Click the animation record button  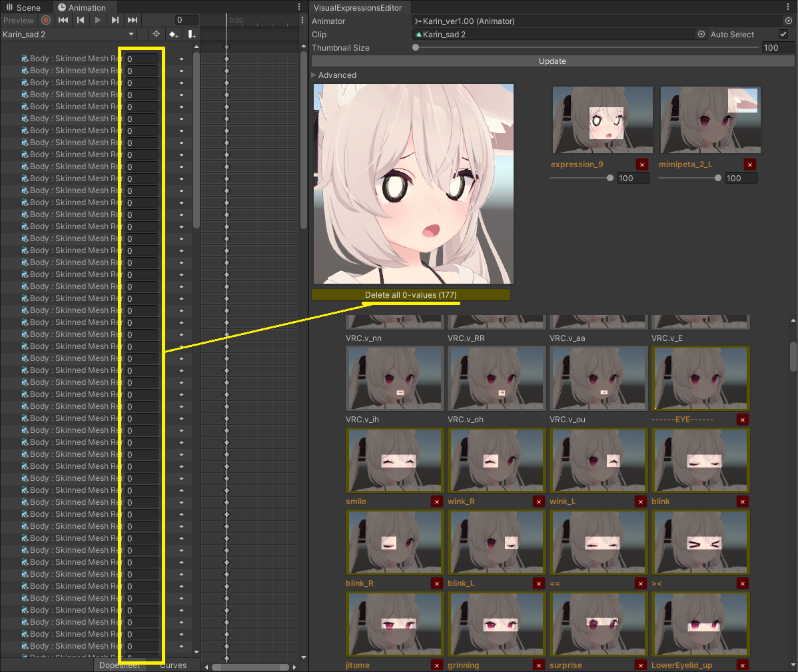(x=46, y=21)
